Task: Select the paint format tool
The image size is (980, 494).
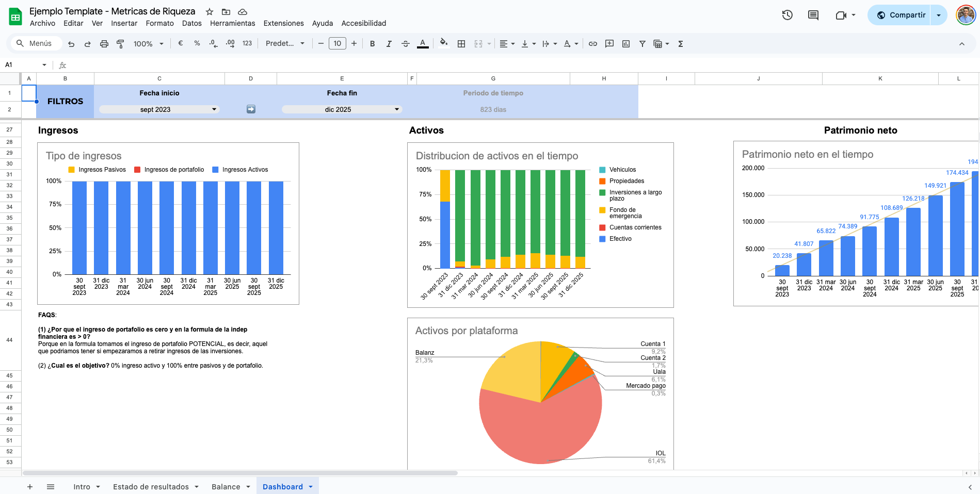Action: coord(120,44)
